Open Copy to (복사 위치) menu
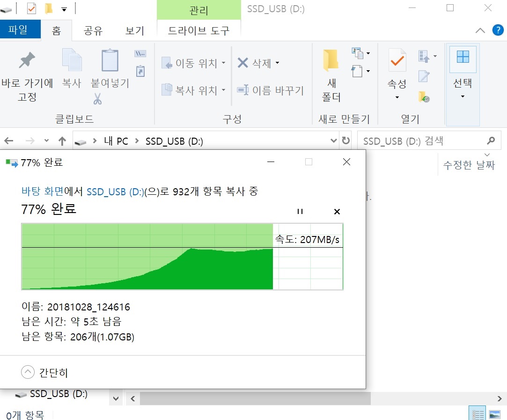This screenshot has height=420, width=507. click(x=193, y=90)
